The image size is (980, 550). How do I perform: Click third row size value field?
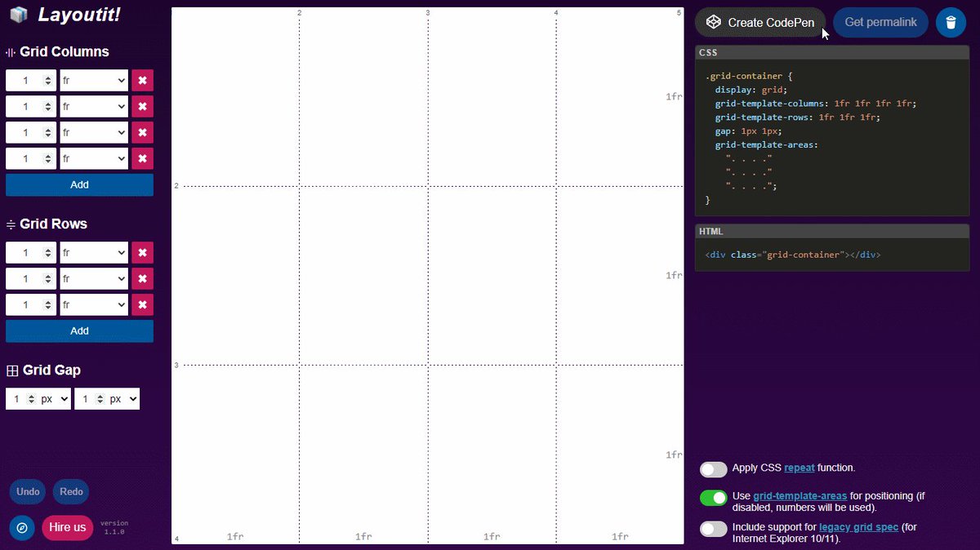(31, 304)
